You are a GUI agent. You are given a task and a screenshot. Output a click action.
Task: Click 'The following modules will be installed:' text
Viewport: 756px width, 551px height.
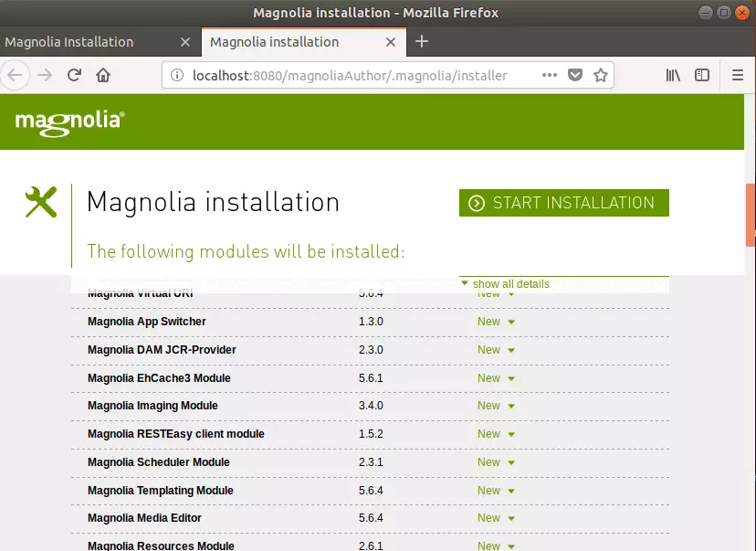pos(246,251)
